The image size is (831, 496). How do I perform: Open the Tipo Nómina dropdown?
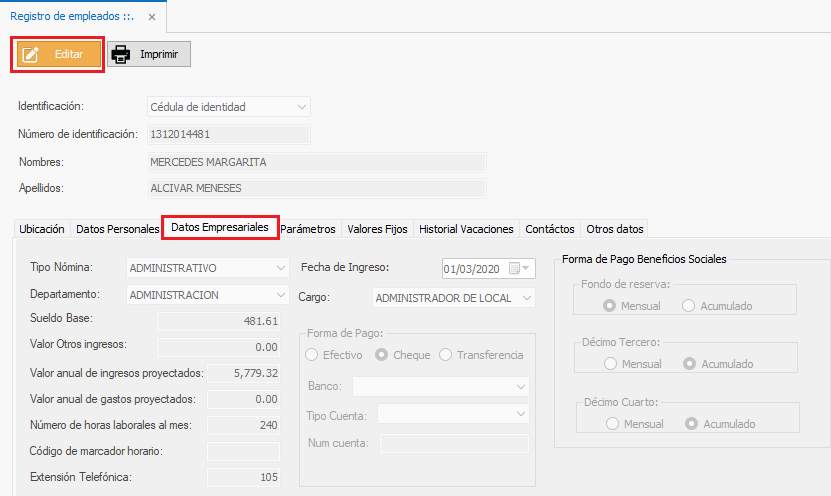[281, 268]
